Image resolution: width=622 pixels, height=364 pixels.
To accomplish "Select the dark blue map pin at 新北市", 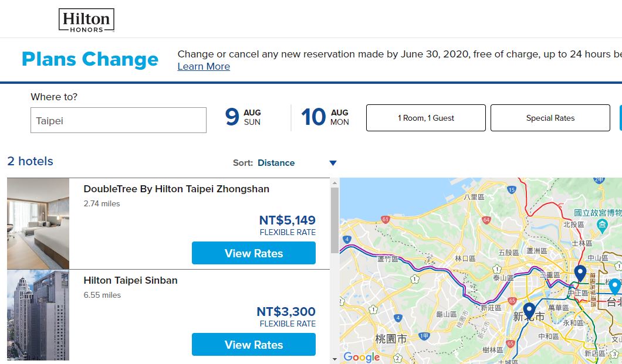I will pos(529,311).
